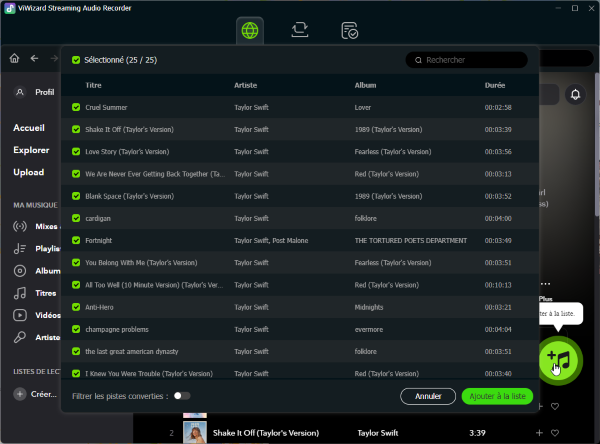
Task: Click the Rechercher search field
Action: click(x=470, y=60)
